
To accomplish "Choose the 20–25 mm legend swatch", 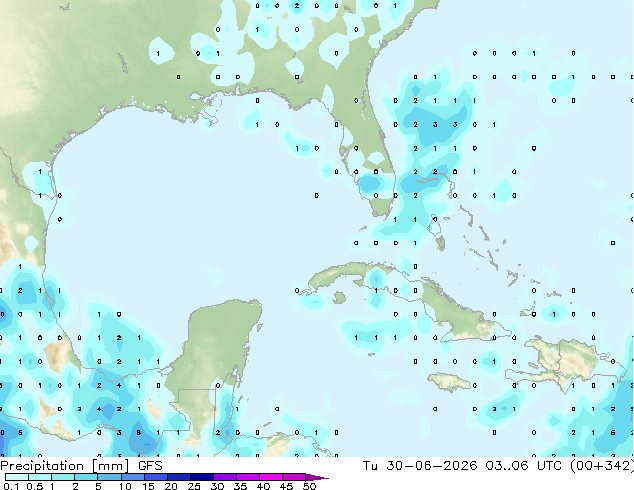I will [179, 477].
